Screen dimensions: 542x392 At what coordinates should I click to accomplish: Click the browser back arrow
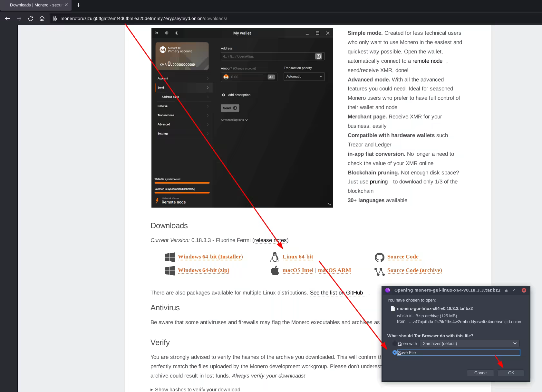coord(7,19)
